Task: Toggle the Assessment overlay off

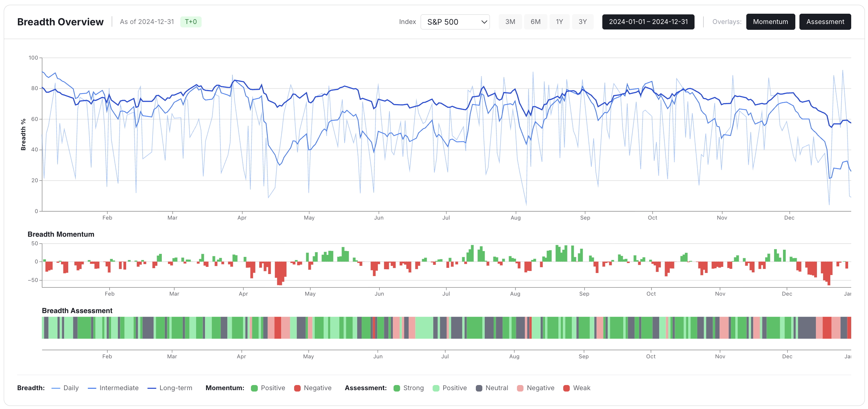Action: click(825, 22)
